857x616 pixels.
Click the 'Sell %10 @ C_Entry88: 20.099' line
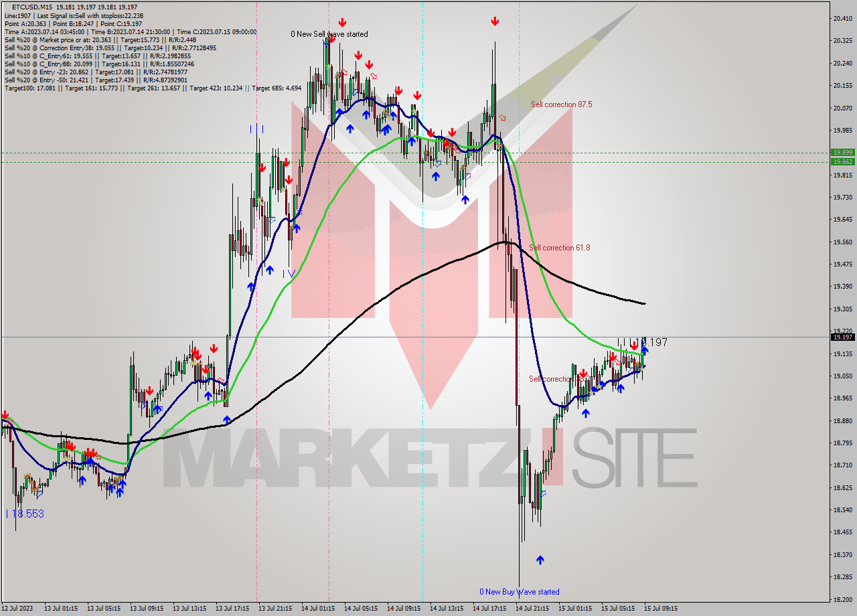tap(99, 64)
